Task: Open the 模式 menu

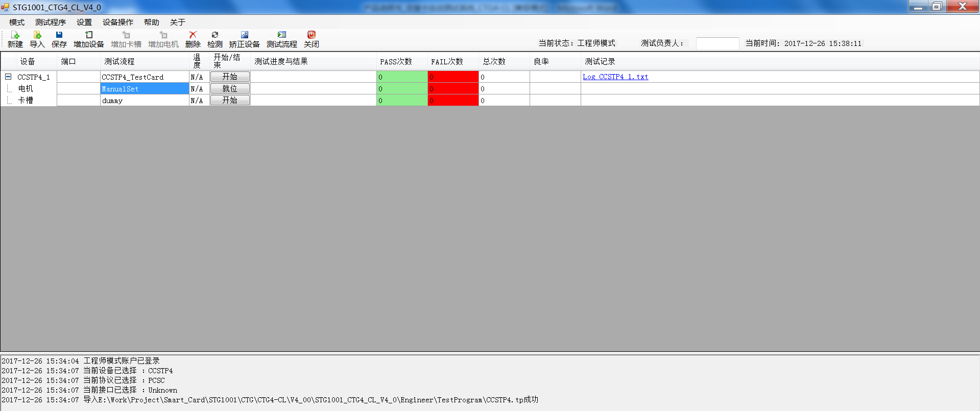Action: click(x=17, y=22)
